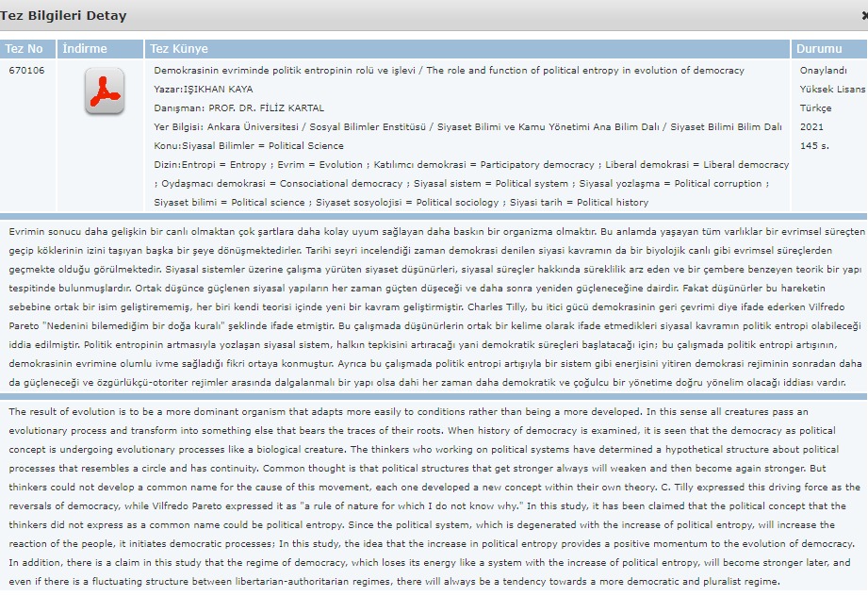Click the İndirme column header
The height and width of the screenshot is (596, 868).
click(x=100, y=49)
